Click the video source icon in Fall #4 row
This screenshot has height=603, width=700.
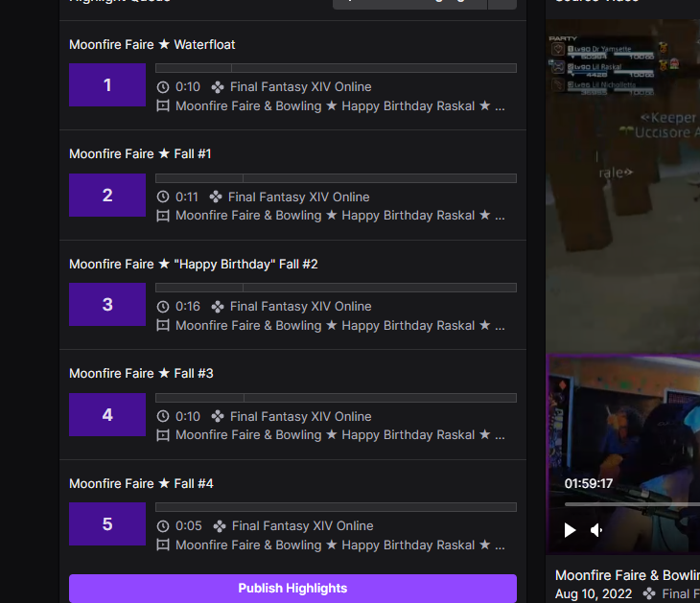163,545
